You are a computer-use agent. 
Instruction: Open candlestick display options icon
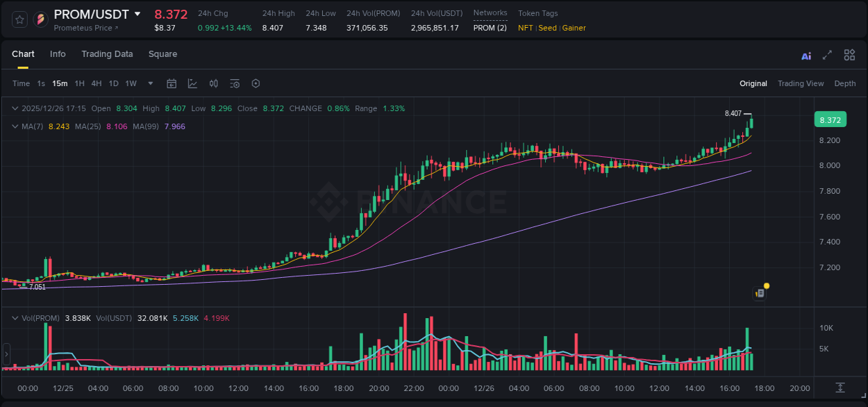(x=213, y=83)
